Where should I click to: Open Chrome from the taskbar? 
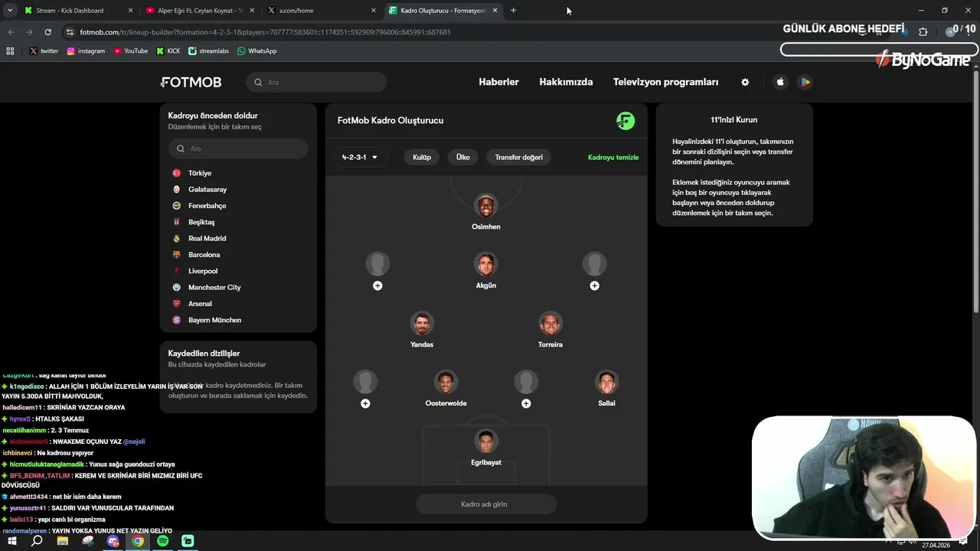click(138, 541)
